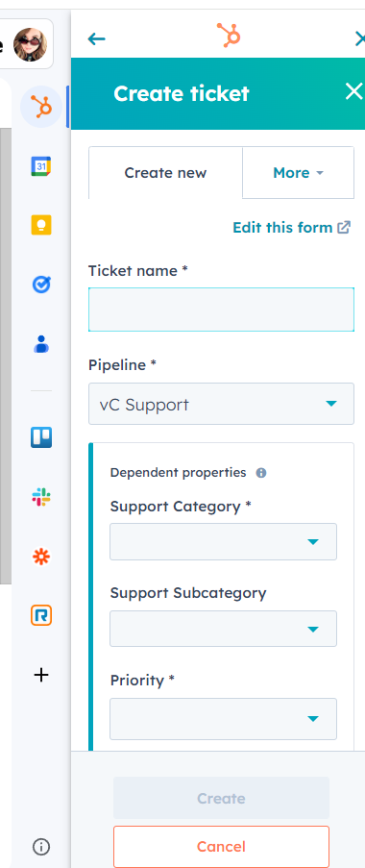The height and width of the screenshot is (868, 365).
Task: Open the Slack add-on icon
Action: pos(41,497)
